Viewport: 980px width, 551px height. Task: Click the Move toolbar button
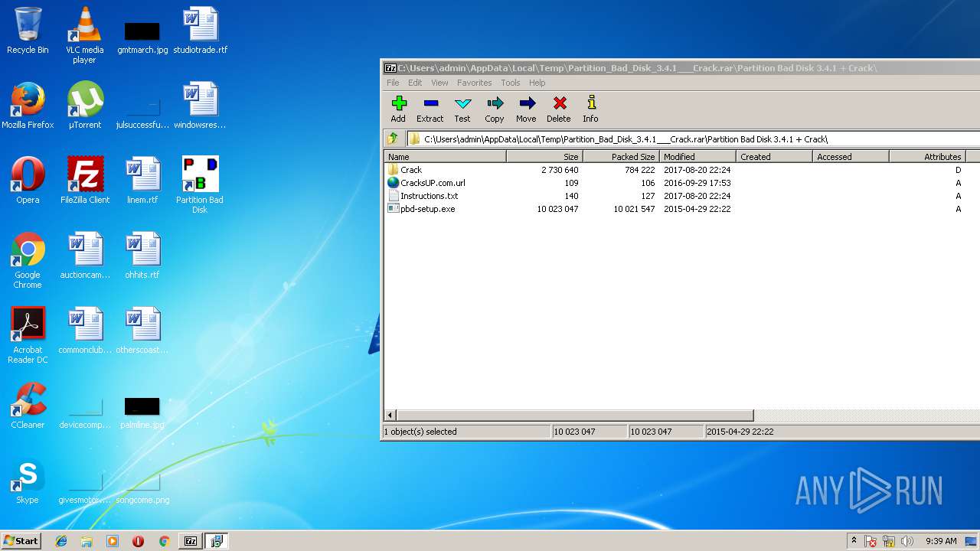[526, 109]
